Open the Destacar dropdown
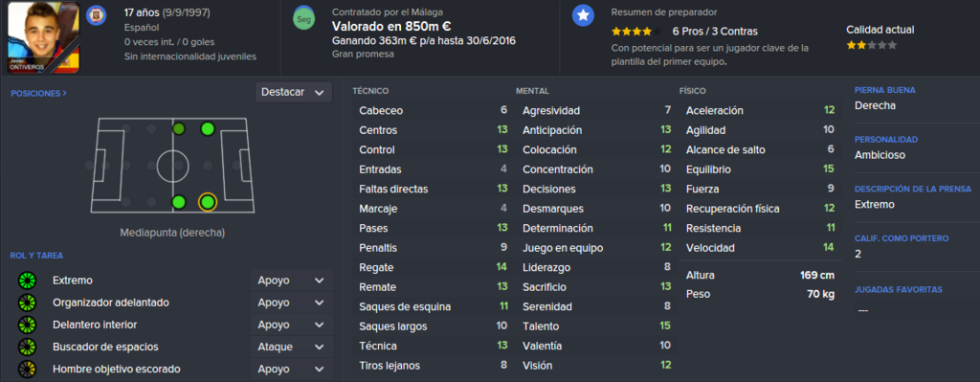Viewport: 980px width, 382px height. point(293,92)
